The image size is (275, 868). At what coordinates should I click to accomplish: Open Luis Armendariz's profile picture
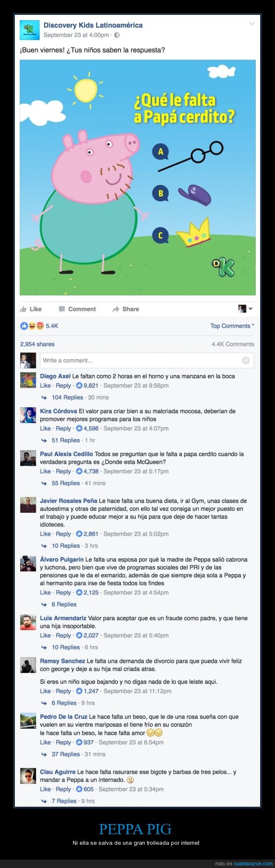pos(28,623)
